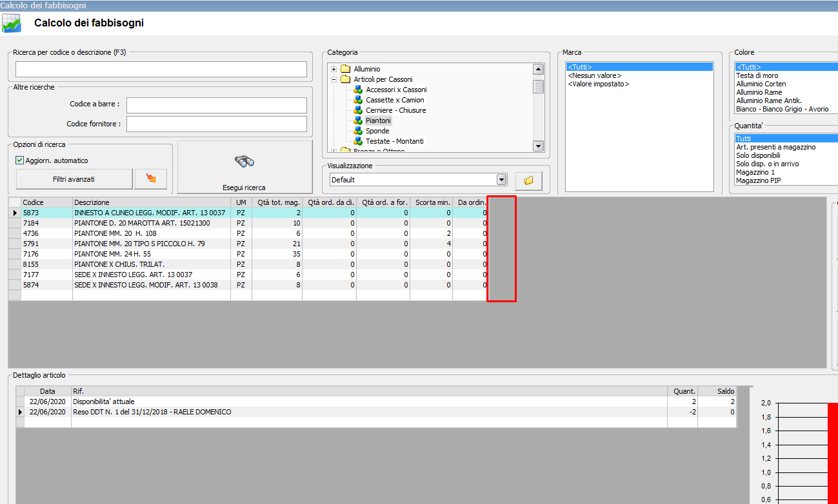Select row PIANTONE D. 20 MAROTTA ART. 15021300
838x504 pixels.
(248, 223)
